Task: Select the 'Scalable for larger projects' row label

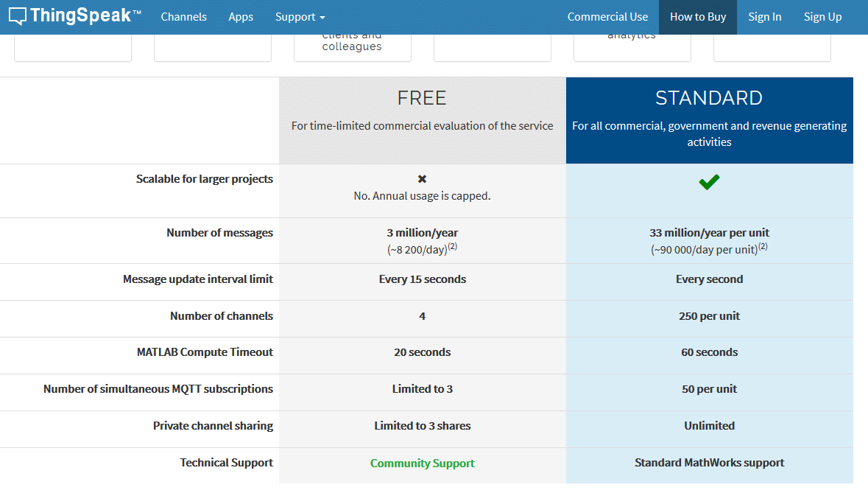Action: click(204, 179)
